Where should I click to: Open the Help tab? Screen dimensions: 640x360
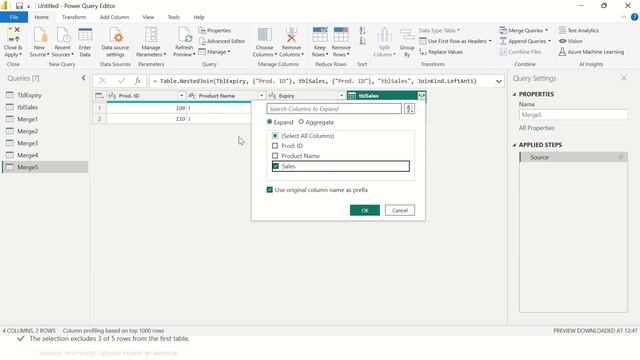[199, 17]
